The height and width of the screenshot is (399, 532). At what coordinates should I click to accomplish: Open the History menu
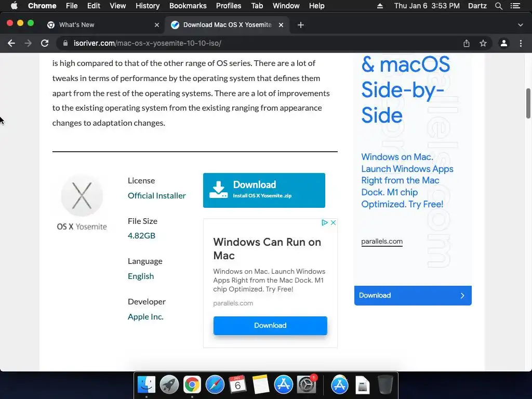(x=148, y=6)
